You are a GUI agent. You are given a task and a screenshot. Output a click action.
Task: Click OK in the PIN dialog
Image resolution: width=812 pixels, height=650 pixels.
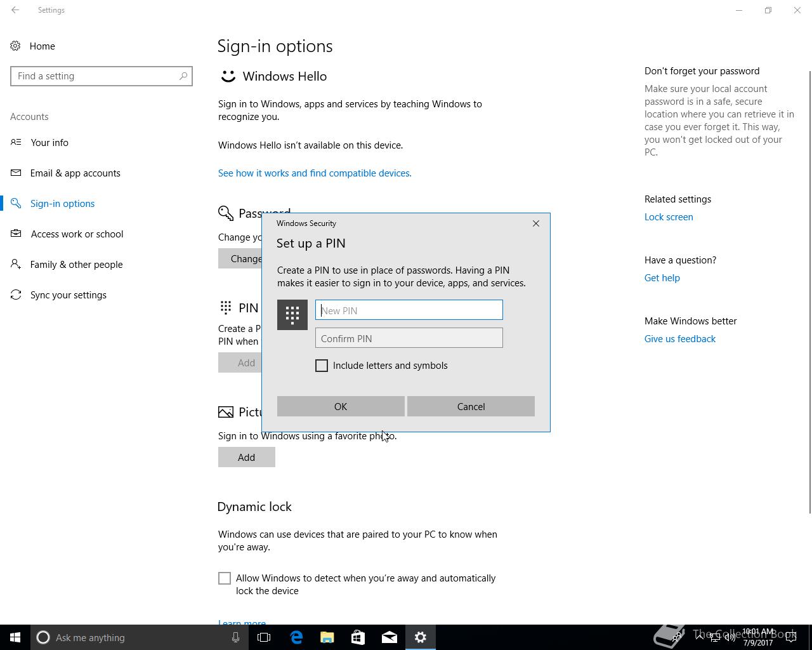coord(341,406)
